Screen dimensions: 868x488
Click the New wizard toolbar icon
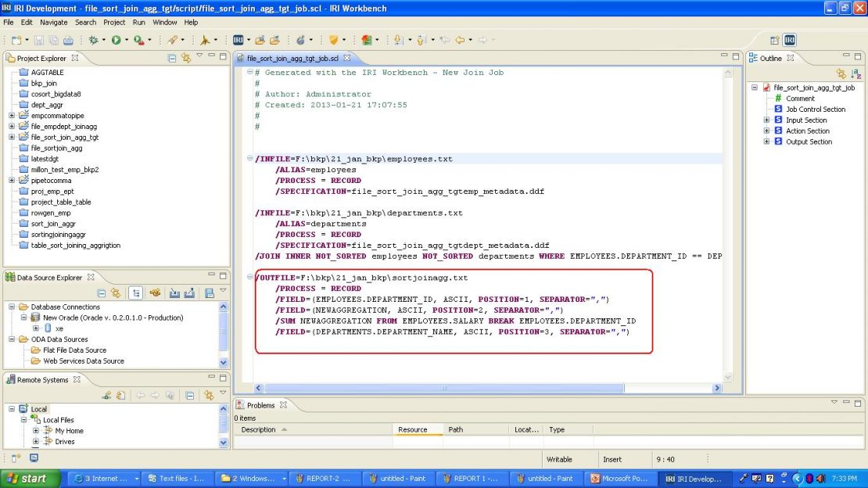coord(16,40)
